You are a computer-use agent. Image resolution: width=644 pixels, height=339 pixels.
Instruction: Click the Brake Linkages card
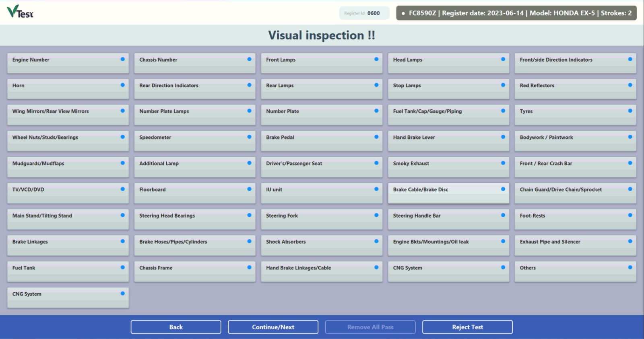click(68, 246)
